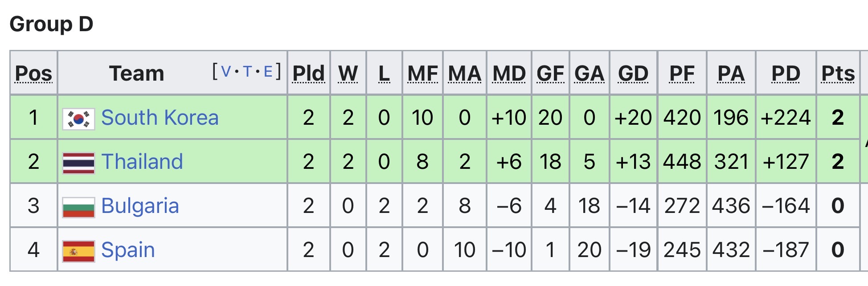Click the T (talk) template link

pos(247,72)
